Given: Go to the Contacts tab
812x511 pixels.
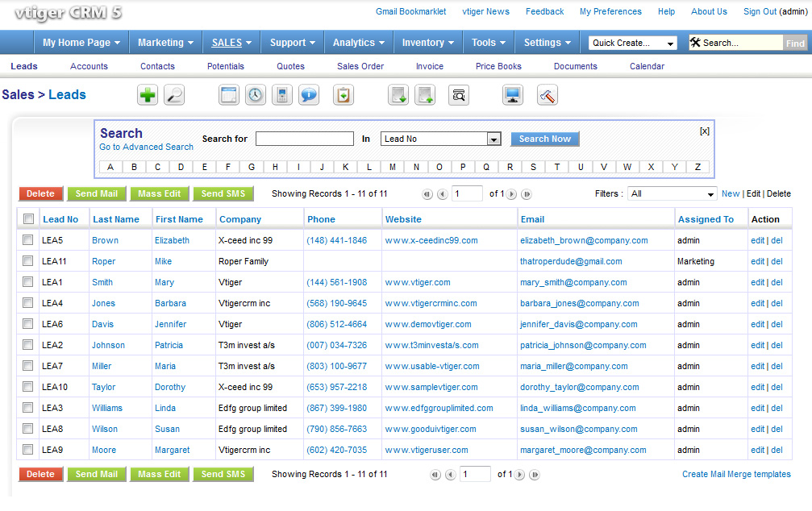Looking at the screenshot, I should pyautogui.click(x=157, y=66).
